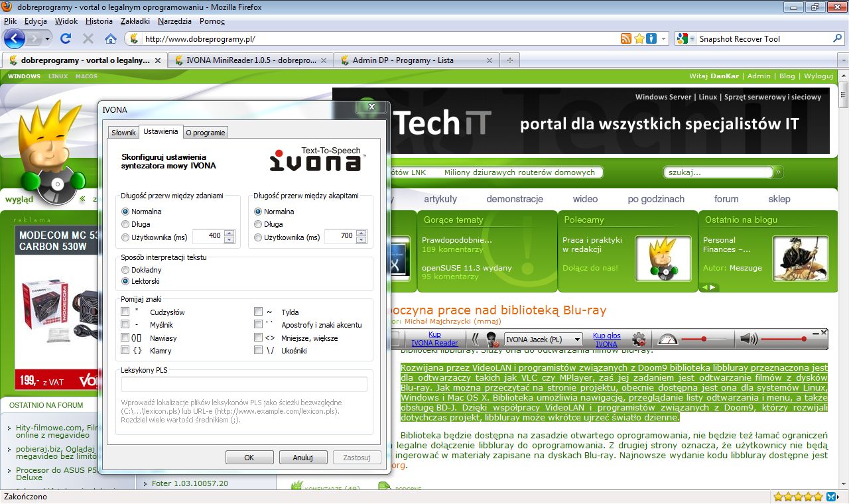Switch to Admin DP - Programy tab
Image resolution: width=849 pixels, height=504 pixels.
(x=417, y=60)
